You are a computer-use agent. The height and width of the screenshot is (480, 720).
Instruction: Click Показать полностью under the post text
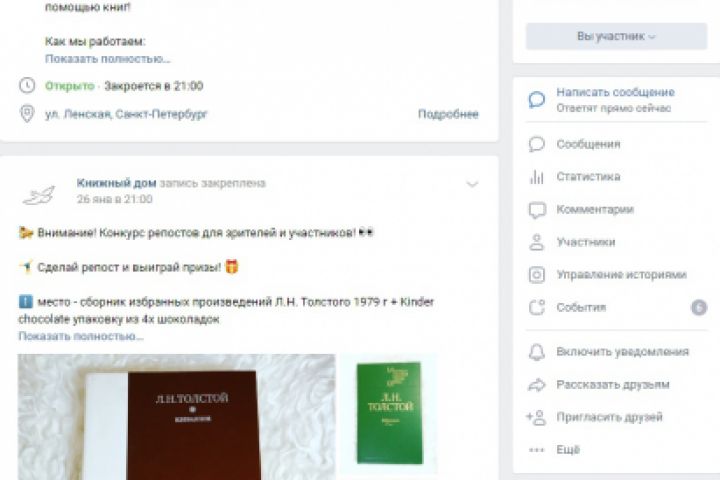(x=81, y=336)
